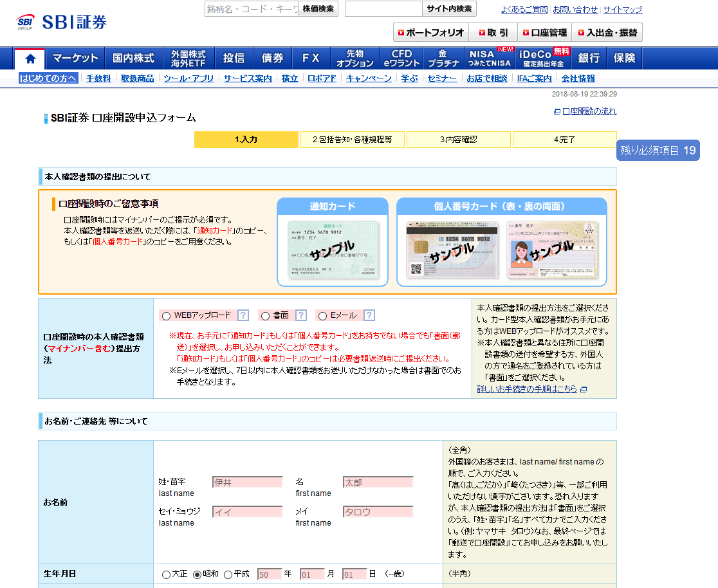Open セミナー submenu link
The width and height of the screenshot is (718, 588).
pyautogui.click(x=443, y=78)
